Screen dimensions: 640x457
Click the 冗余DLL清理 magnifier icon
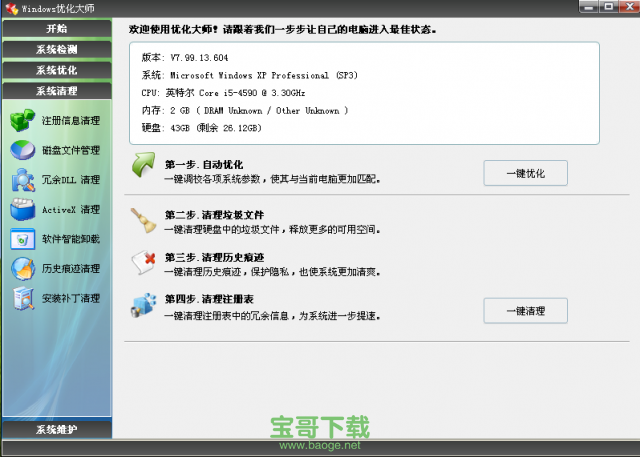tap(23, 180)
